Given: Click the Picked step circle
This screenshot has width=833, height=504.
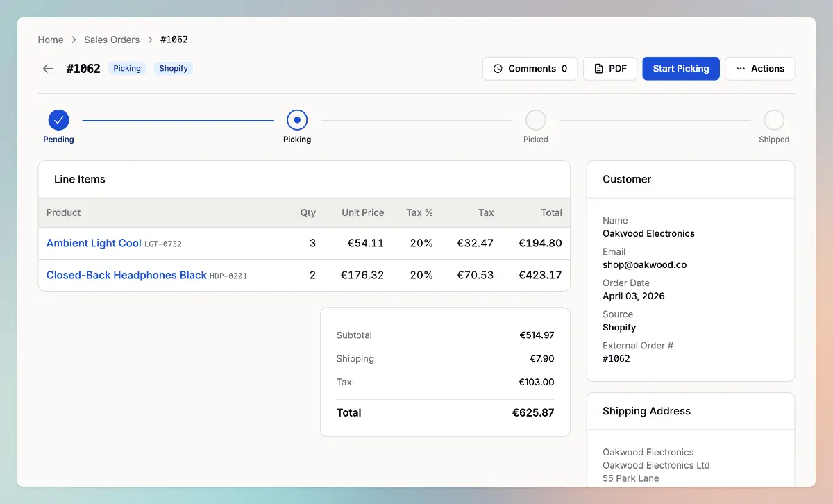Looking at the screenshot, I should pyautogui.click(x=535, y=120).
